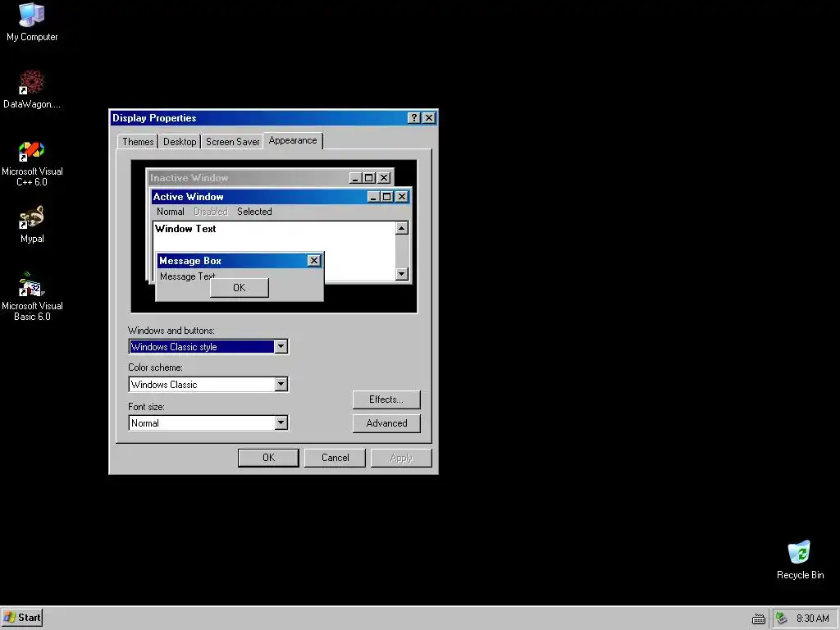Select the Mypal browser desktop icon

32,224
